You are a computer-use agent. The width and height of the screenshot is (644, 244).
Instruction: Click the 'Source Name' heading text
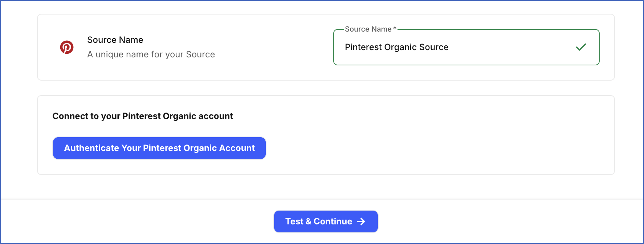[x=115, y=40]
